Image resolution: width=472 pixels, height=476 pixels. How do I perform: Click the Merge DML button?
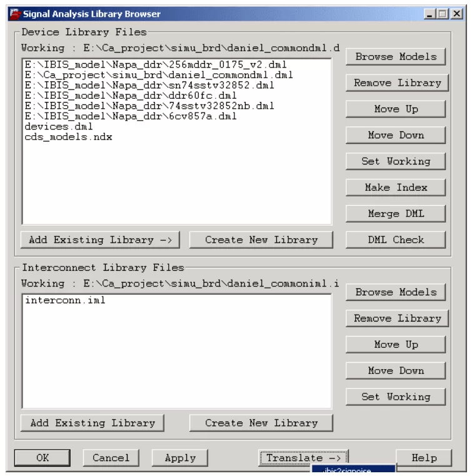(x=396, y=213)
